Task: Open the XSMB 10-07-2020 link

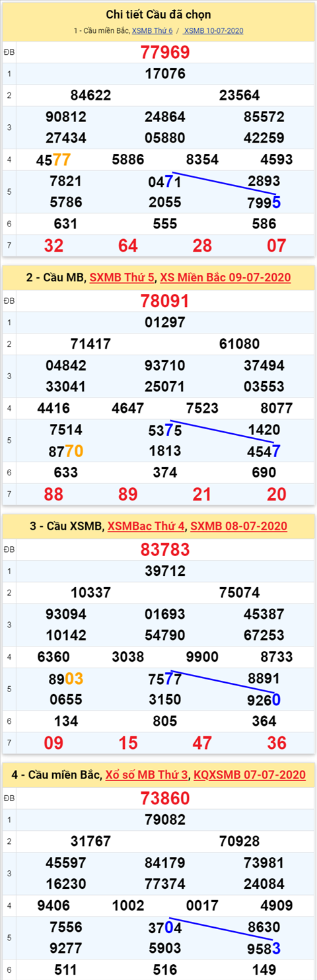Action: 213,31
